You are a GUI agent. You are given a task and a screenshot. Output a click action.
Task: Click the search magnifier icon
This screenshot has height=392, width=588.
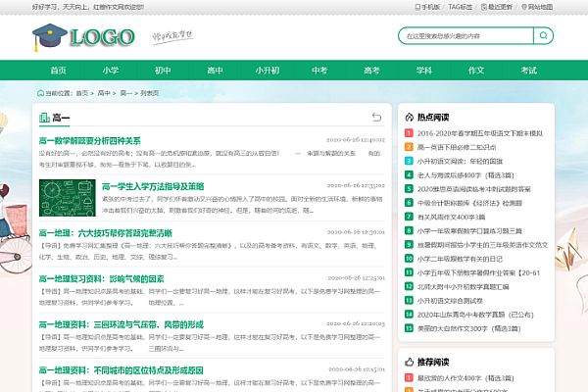(544, 35)
